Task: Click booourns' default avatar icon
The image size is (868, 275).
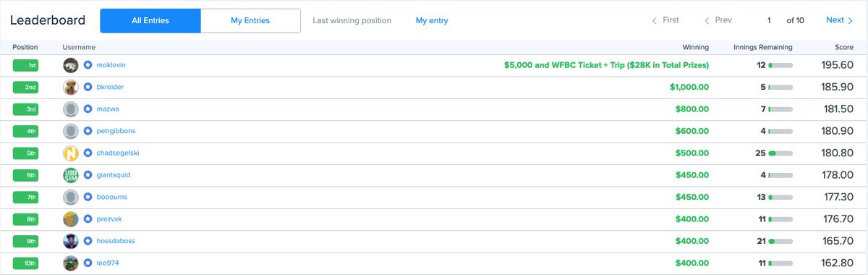Action: click(70, 197)
